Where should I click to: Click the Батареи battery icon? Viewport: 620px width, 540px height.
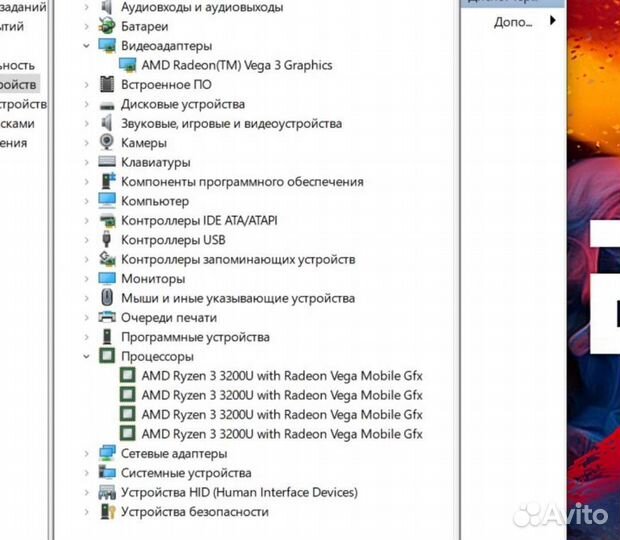coord(107,26)
